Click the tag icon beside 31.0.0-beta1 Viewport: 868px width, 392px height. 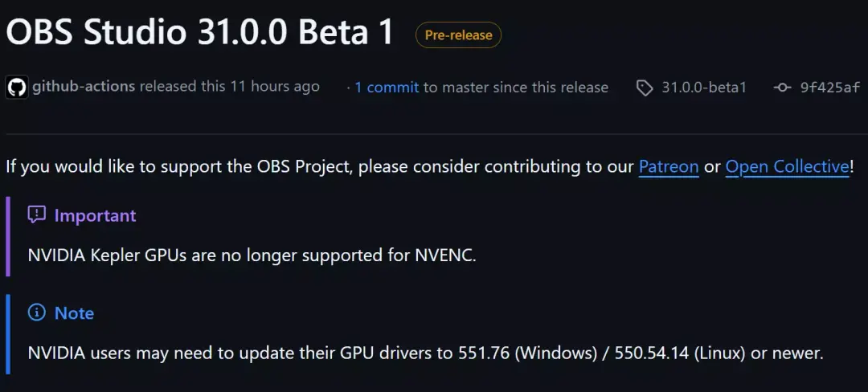point(645,88)
